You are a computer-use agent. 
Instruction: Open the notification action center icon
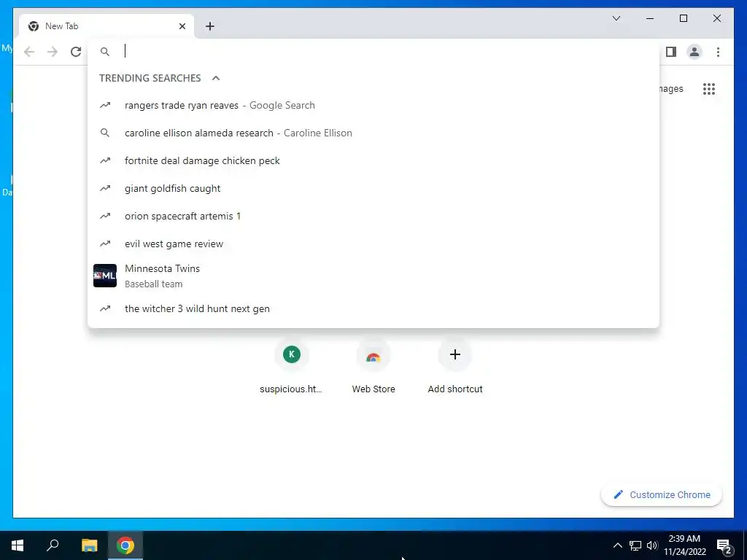click(724, 545)
